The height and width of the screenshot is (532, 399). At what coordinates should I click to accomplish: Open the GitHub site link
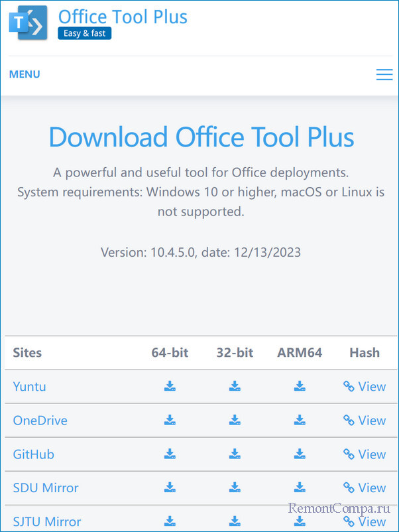coord(34,454)
